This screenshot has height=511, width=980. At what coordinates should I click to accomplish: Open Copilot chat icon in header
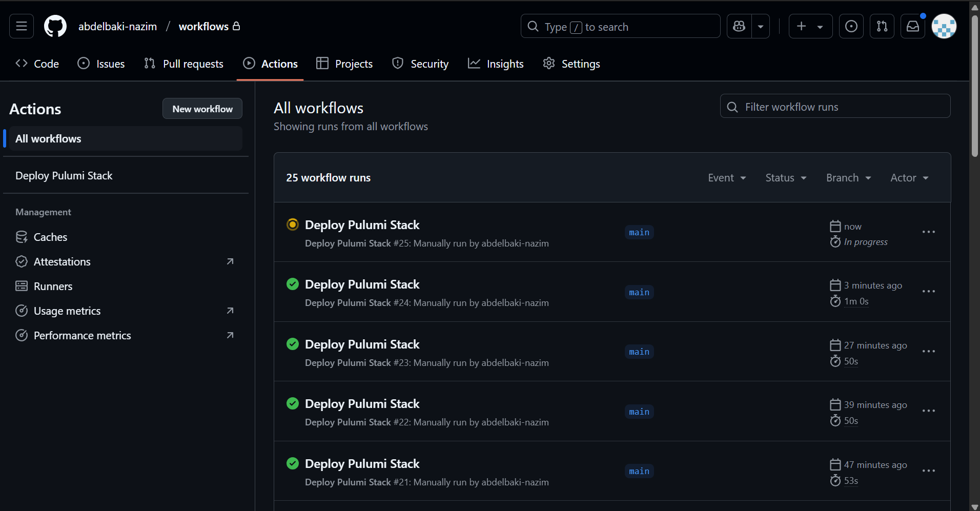pyautogui.click(x=739, y=26)
